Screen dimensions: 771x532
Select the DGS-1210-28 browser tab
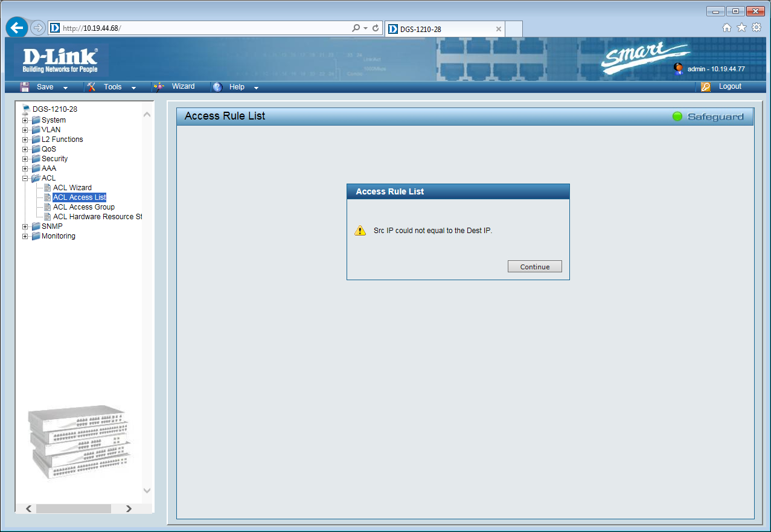pos(444,29)
